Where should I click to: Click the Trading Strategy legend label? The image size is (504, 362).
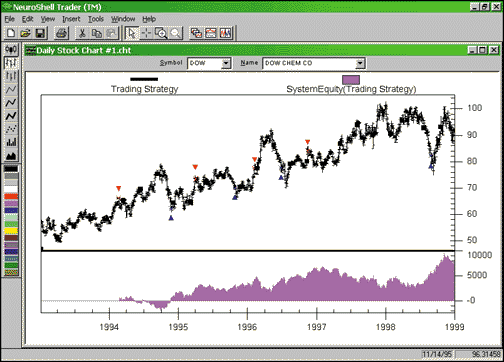click(144, 89)
